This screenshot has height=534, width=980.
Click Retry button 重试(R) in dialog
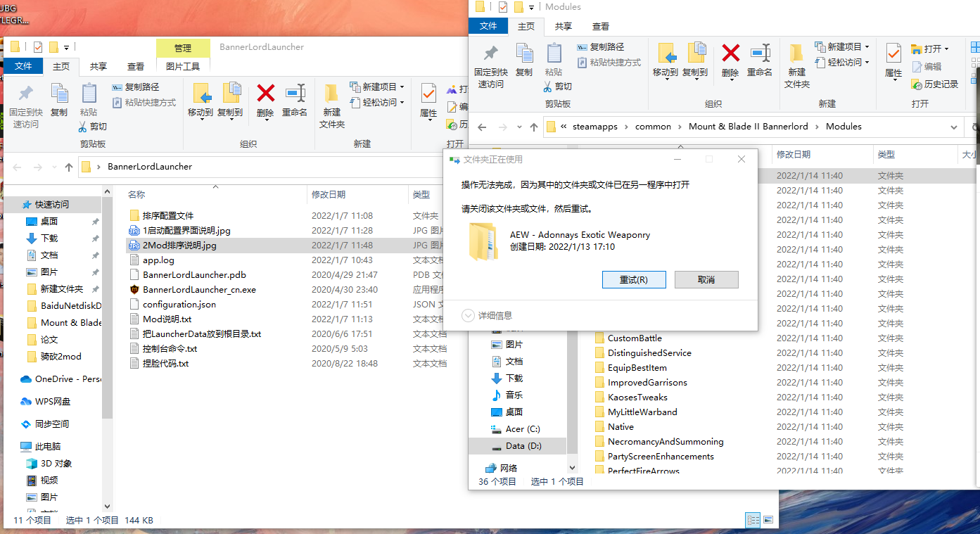pyautogui.click(x=634, y=279)
